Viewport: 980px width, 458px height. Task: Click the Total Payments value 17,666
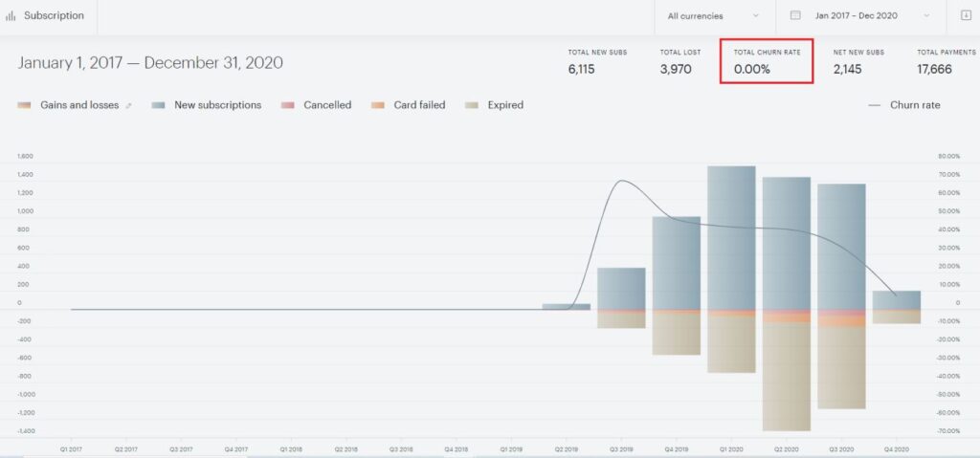(x=934, y=70)
